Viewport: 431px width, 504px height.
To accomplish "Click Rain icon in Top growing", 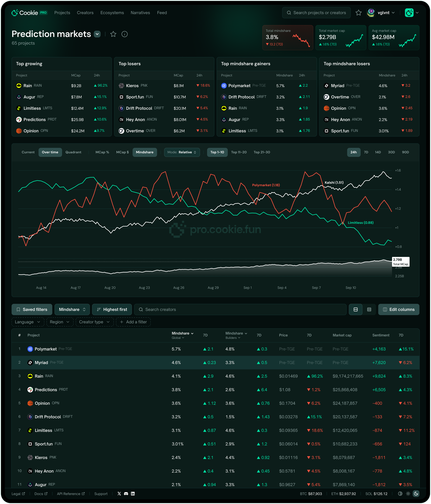I will (x=19, y=86).
